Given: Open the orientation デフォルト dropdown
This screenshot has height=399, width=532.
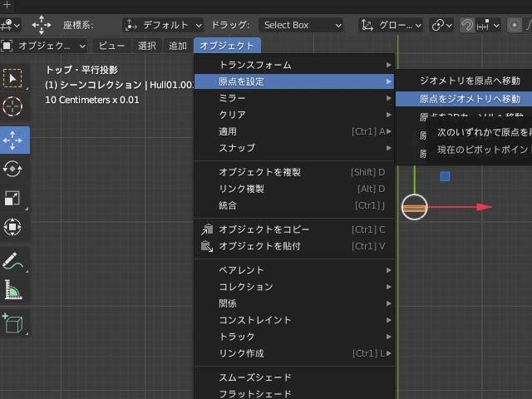Looking at the screenshot, I should click(163, 25).
